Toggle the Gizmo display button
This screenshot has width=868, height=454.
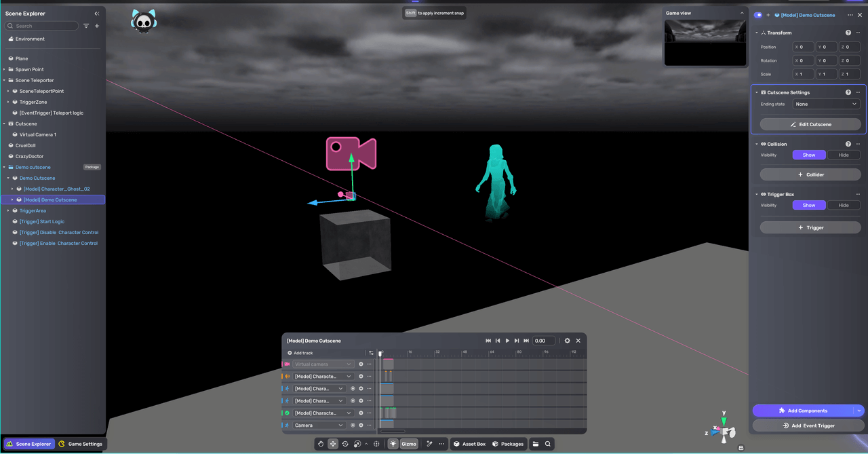point(409,443)
